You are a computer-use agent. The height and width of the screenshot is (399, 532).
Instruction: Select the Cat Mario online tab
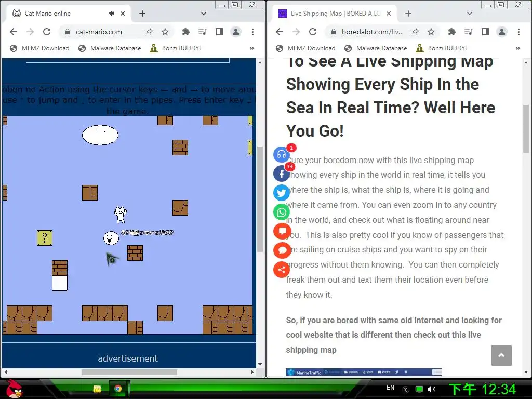[x=68, y=14]
